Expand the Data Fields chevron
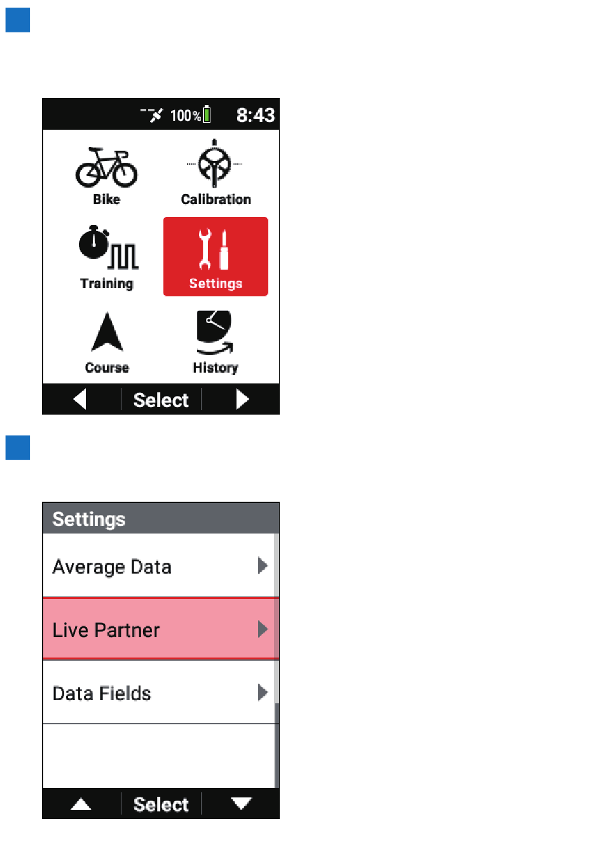This screenshot has width=604, height=868. click(x=263, y=692)
